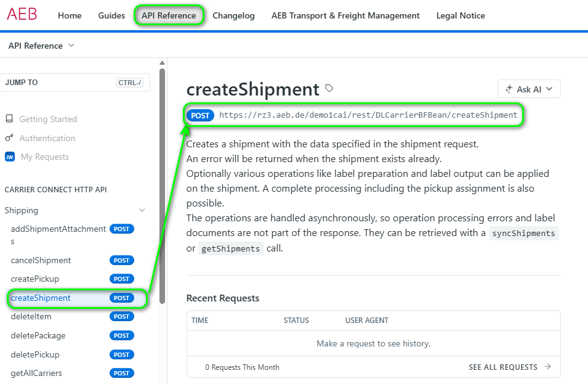Screen dimensions: 588x384
Task: Click the sidebar scroll up arrow
Action: click(162, 63)
